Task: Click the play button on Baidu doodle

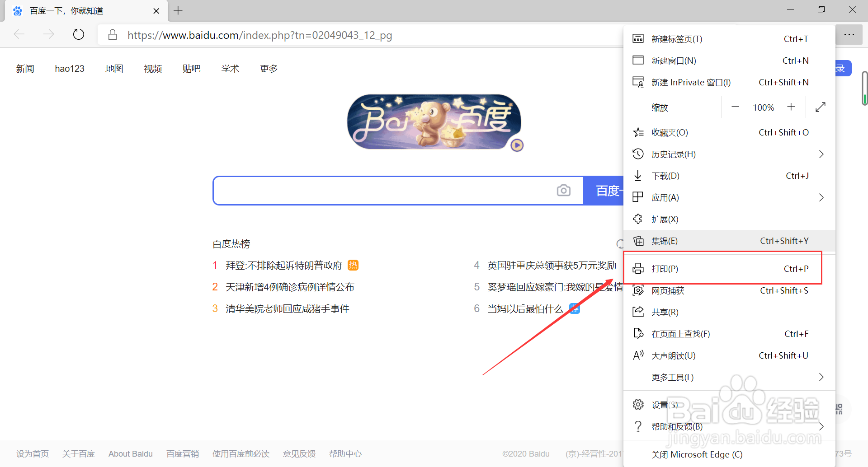Action: 517,145
